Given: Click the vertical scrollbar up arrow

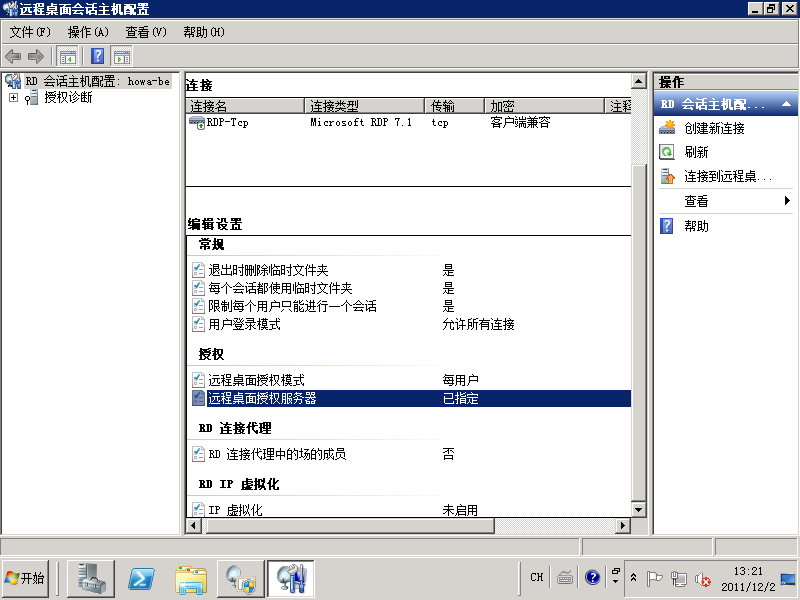Looking at the screenshot, I should pos(638,81).
